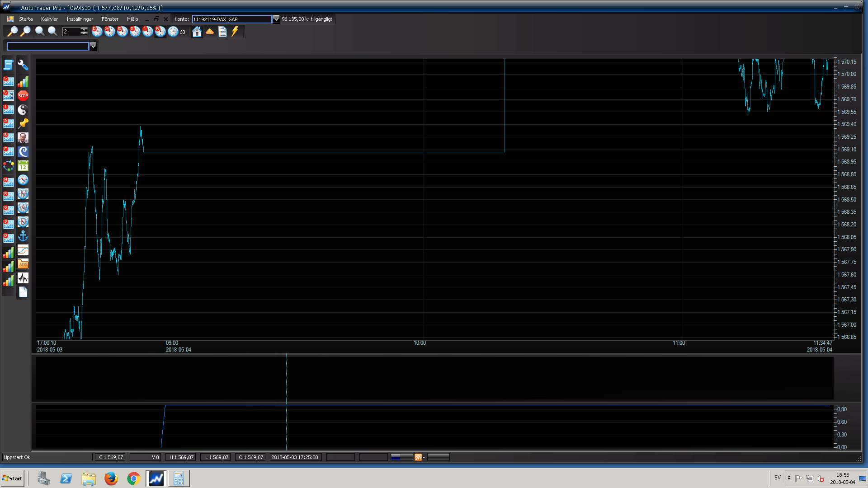Expand the empty combo box below toolbar
This screenshot has height=488, width=868.
coord(93,46)
